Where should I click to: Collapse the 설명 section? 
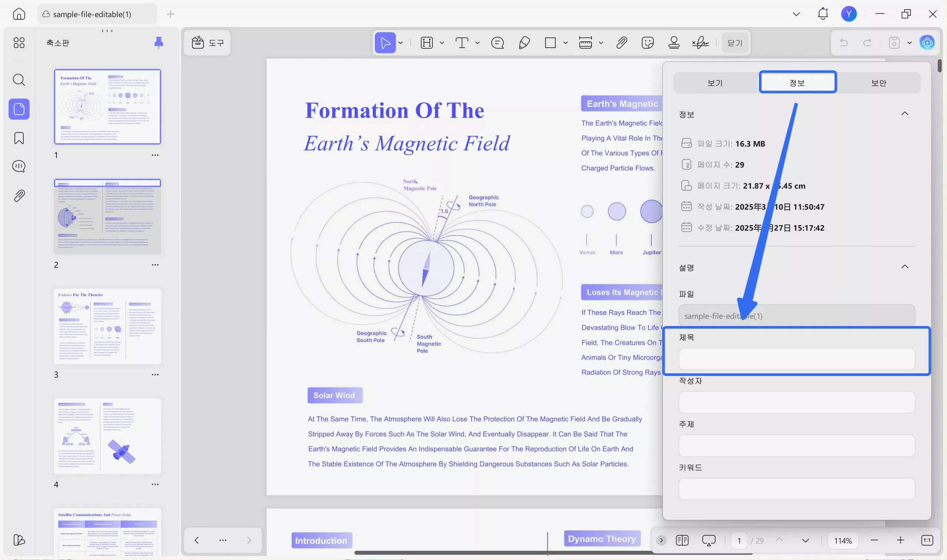pos(905,267)
